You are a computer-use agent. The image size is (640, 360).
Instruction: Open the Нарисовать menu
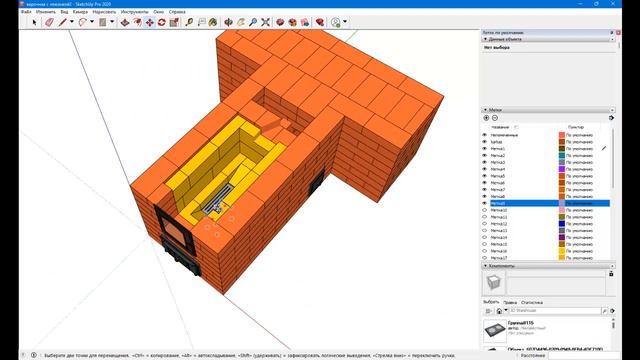coord(104,12)
